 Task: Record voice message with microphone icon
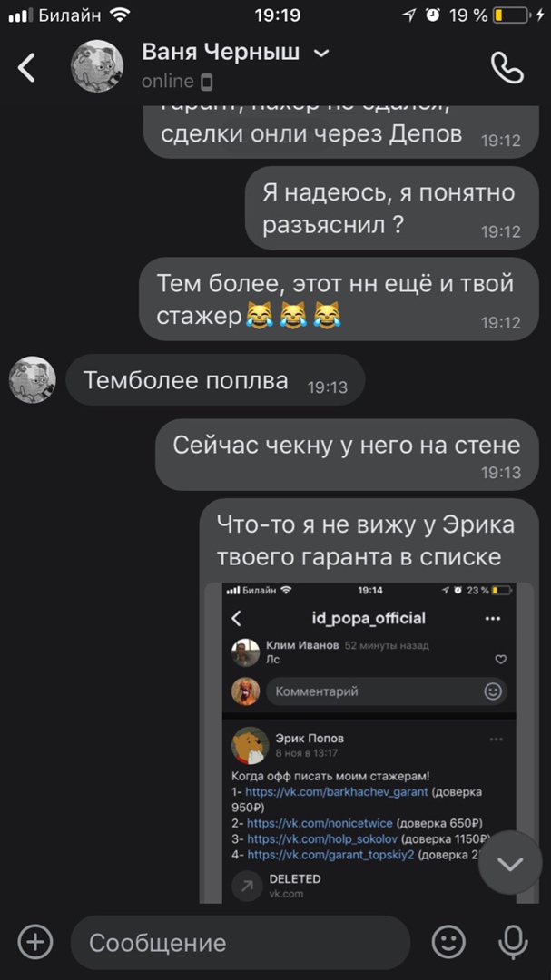click(513, 942)
